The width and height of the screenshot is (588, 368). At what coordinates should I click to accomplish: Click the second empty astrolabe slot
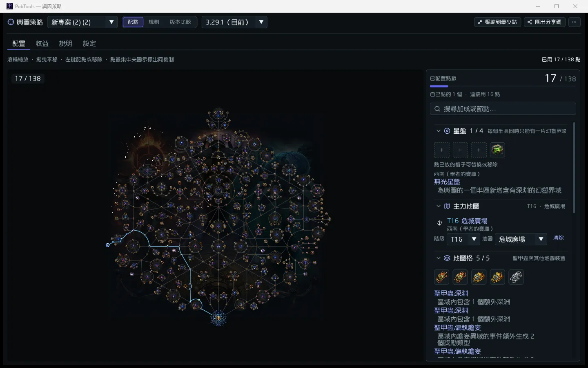[460, 150]
